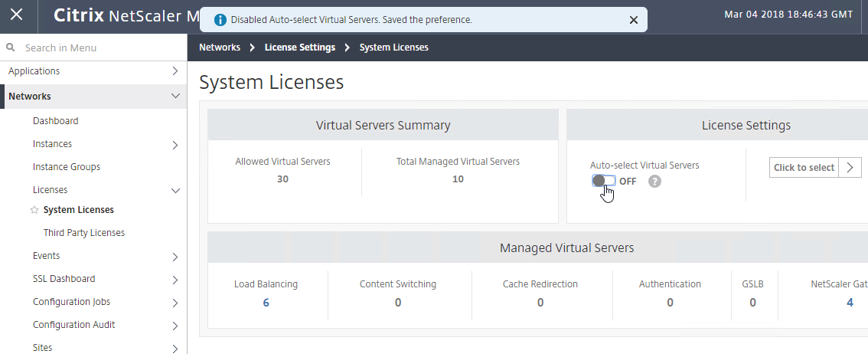The height and width of the screenshot is (354, 868).
Task: Expand the Instances submenu
Action: coord(175,145)
